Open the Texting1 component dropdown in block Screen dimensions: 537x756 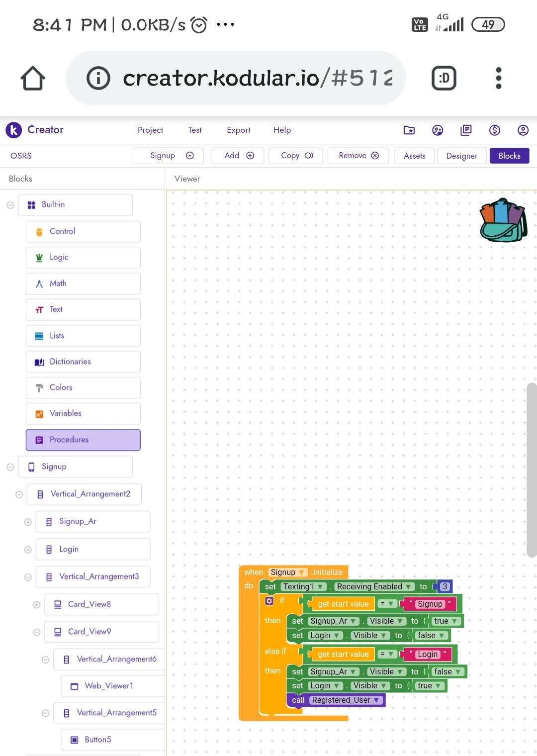coord(304,587)
